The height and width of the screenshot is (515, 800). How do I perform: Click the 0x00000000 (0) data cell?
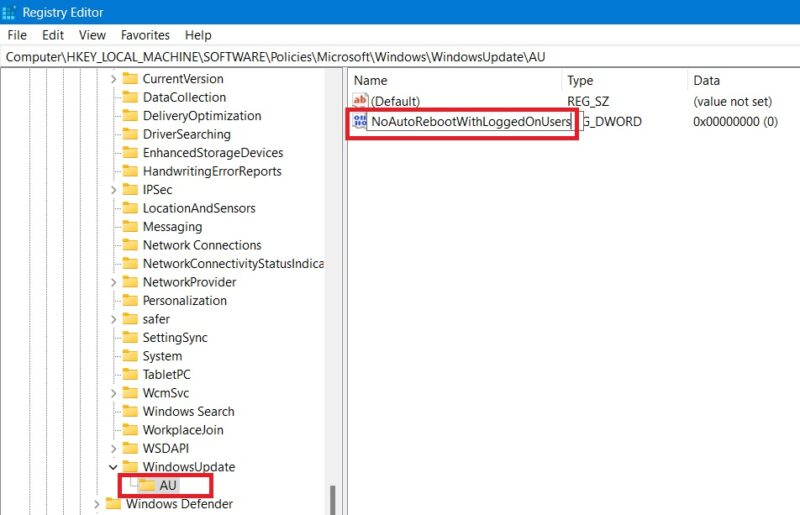[735, 121]
